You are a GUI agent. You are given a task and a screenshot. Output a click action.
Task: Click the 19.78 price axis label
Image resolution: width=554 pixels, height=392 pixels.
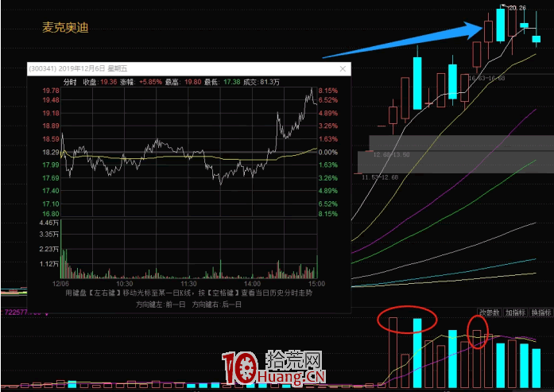tap(51, 91)
